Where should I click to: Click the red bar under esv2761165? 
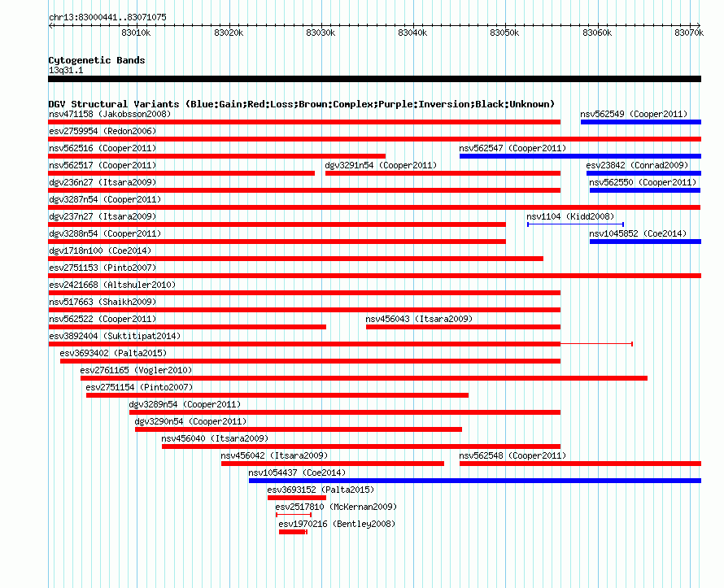(x=364, y=378)
